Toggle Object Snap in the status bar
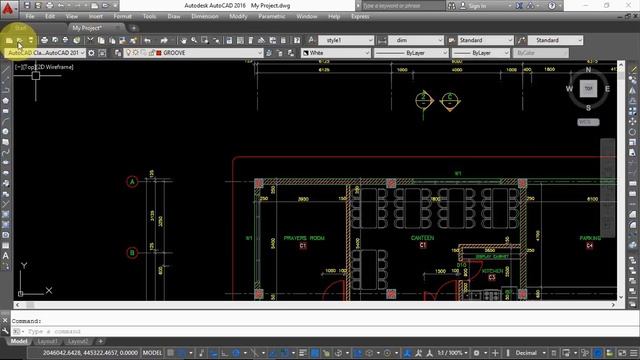640x360 pixels. 284,353
